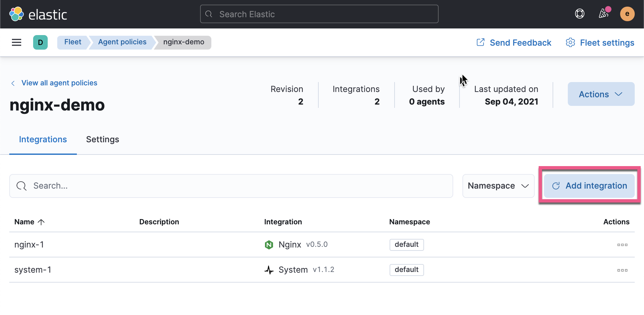This screenshot has width=644, height=315.
Task: Click the D space avatar
Action: click(x=40, y=42)
